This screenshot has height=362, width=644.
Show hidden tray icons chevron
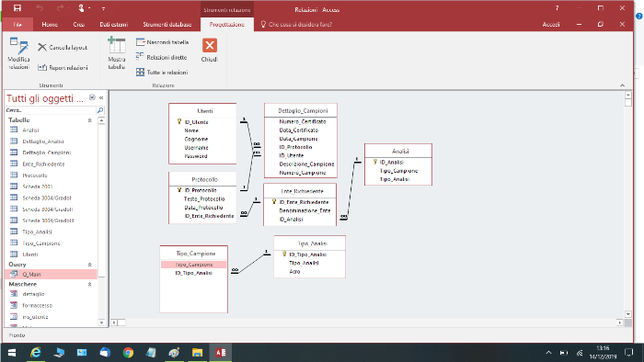(548, 353)
